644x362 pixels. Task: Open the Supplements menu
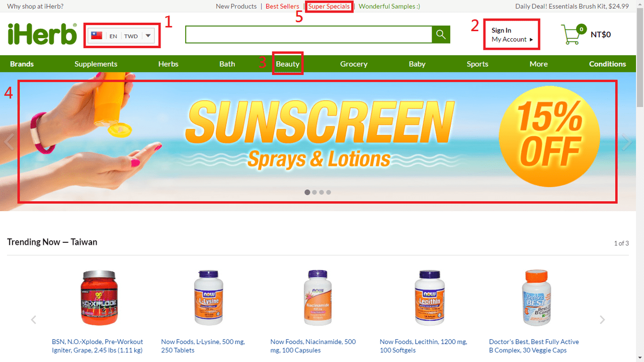click(x=96, y=64)
